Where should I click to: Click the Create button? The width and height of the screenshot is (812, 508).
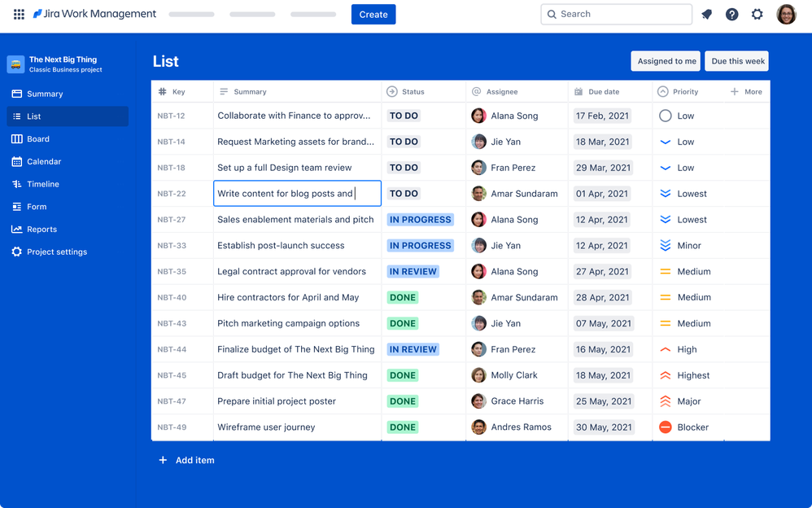(x=373, y=14)
